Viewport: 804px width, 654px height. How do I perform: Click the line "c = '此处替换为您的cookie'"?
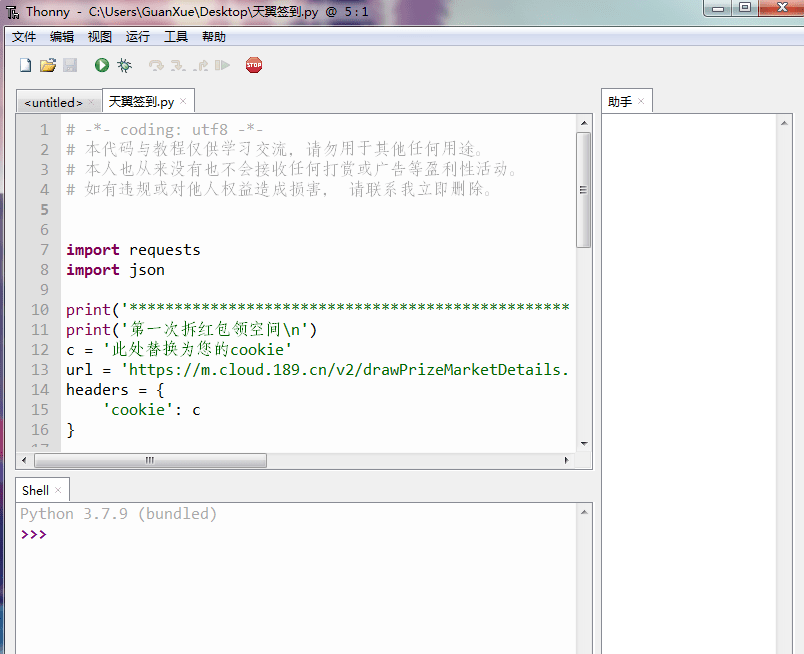point(178,350)
